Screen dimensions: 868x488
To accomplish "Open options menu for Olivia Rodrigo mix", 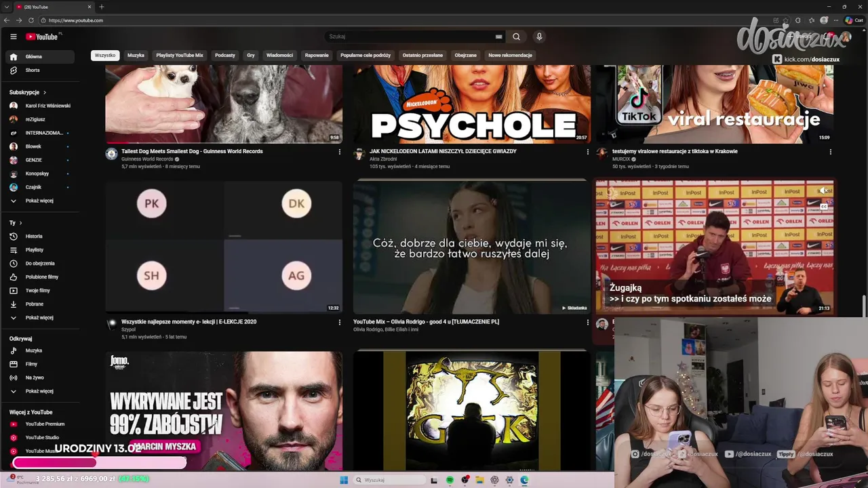I will (588, 323).
